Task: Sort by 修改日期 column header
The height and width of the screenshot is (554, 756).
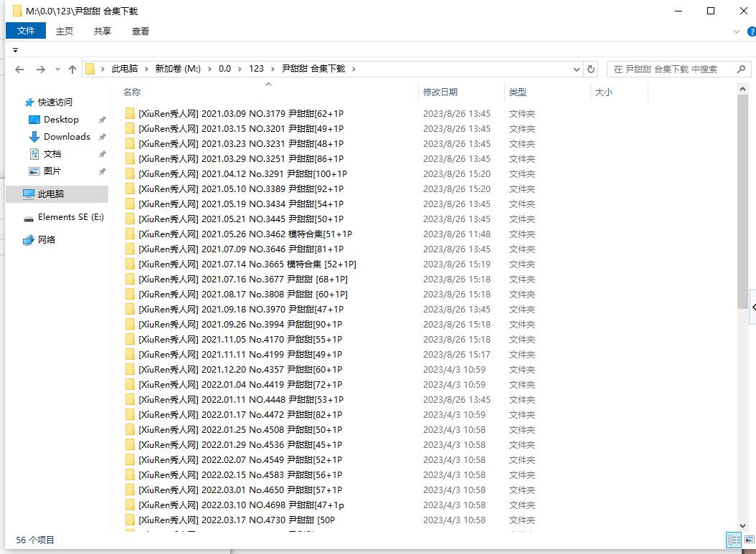Action: pos(440,92)
